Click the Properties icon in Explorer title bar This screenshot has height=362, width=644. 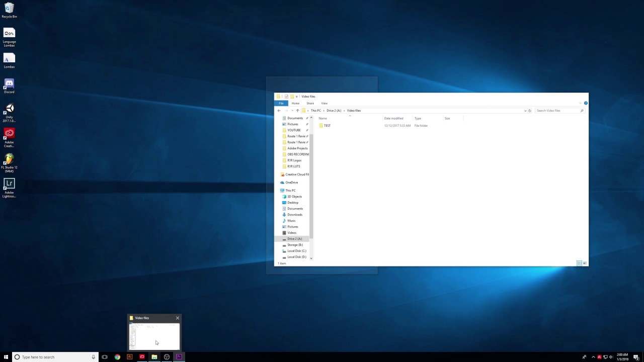click(286, 97)
